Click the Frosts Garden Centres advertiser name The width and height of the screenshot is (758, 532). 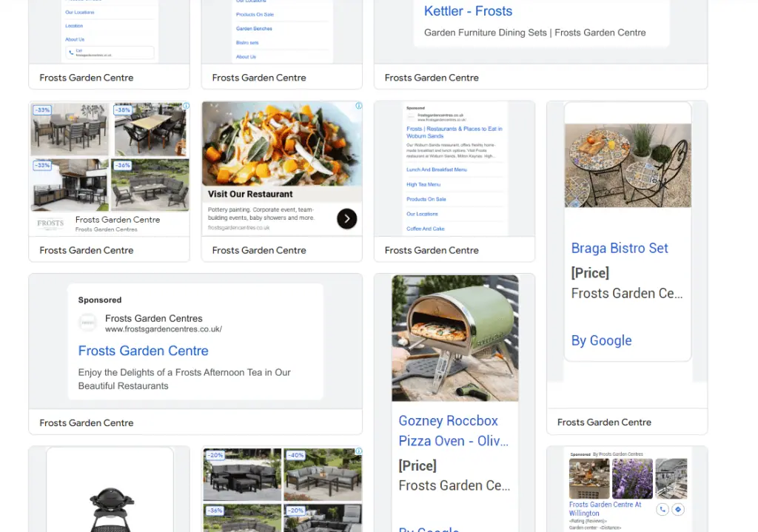pos(154,318)
